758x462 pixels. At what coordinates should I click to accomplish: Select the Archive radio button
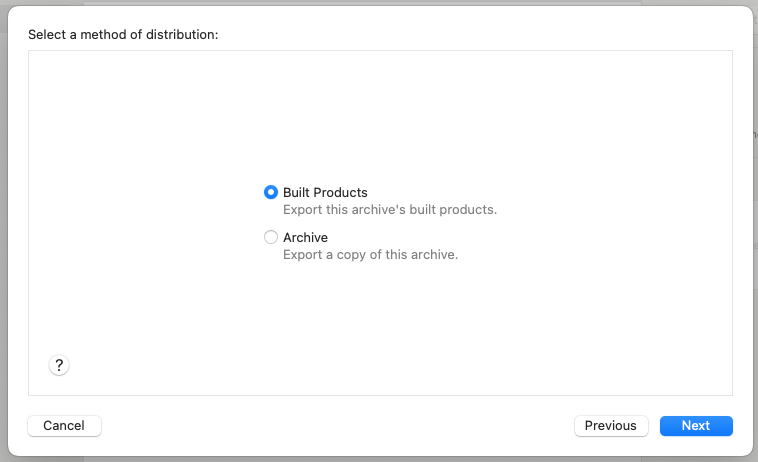click(271, 237)
